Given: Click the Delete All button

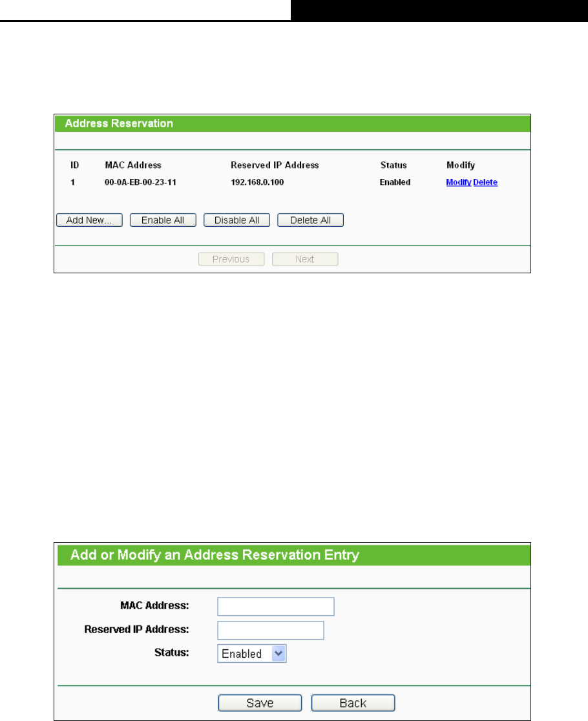Looking at the screenshot, I should (310, 220).
